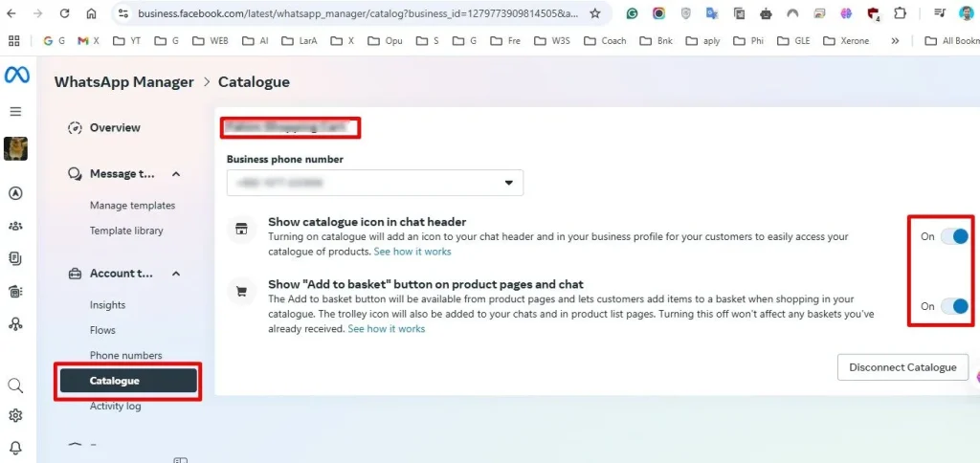This screenshot has width=980, height=463.
Task: Click the trolley icon beside basket setting
Action: 241,291
